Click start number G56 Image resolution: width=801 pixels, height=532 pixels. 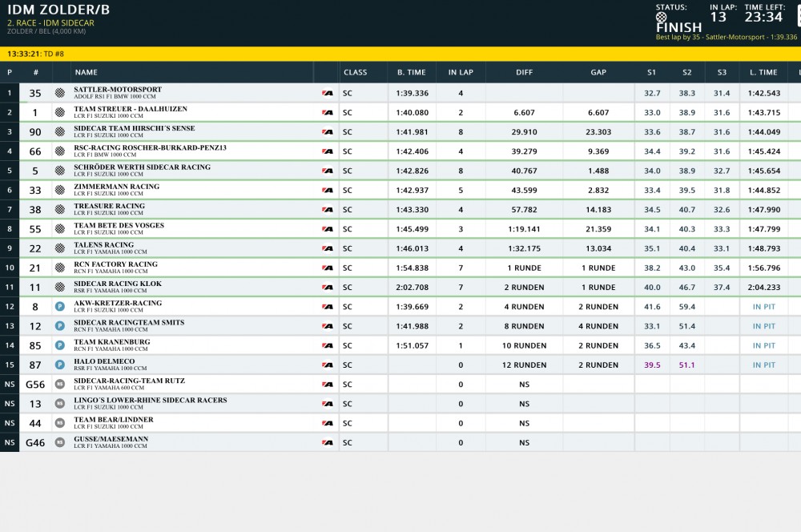point(35,385)
